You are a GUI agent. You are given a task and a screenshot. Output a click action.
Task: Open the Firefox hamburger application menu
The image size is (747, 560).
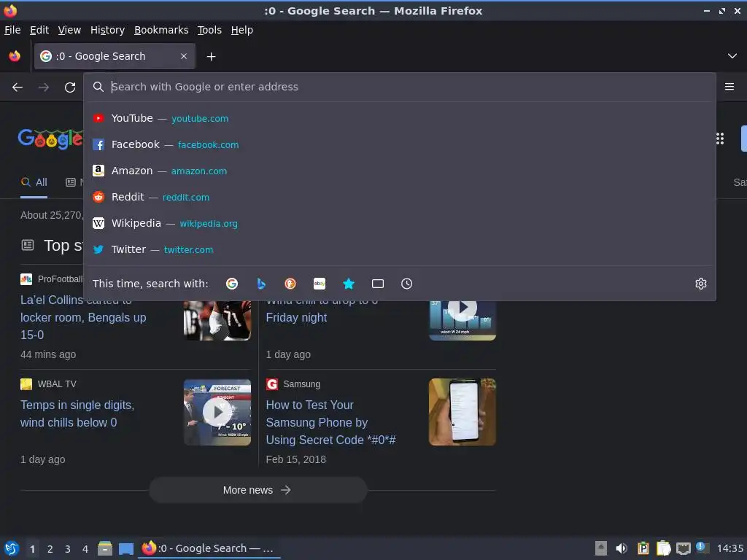click(729, 87)
